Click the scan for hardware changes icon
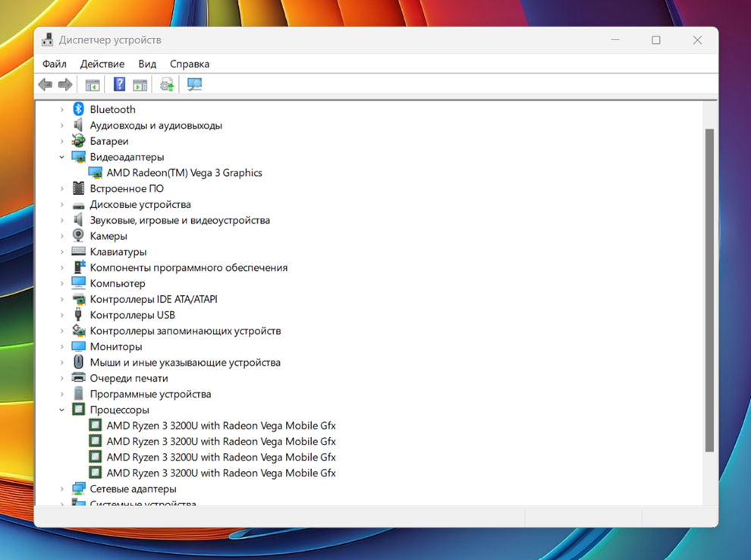 coord(195,84)
